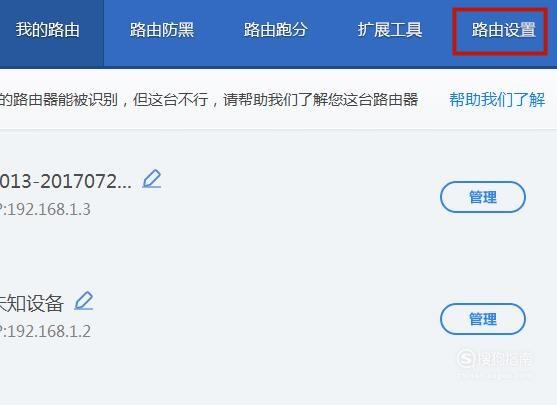Image resolution: width=557 pixels, height=405 pixels.
Task: Manage the device at 192.168.1.3
Action: 483,197
